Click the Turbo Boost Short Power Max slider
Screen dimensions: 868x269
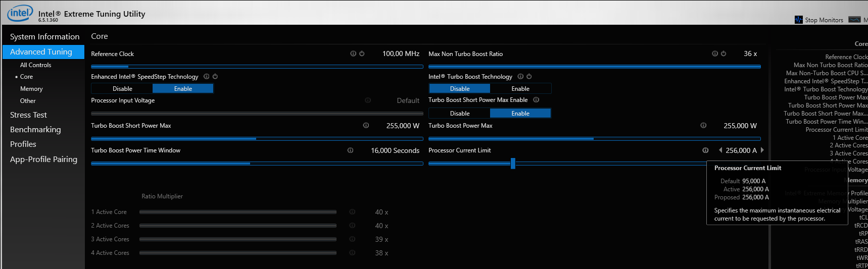[257, 138]
